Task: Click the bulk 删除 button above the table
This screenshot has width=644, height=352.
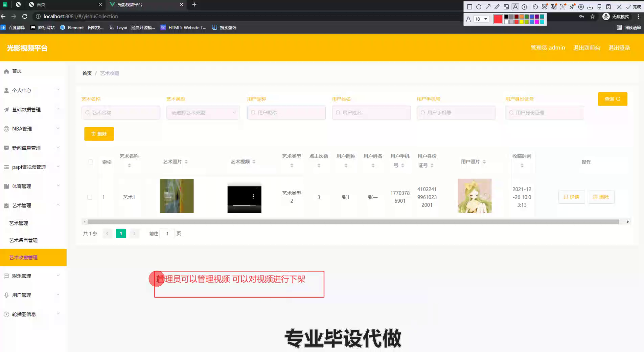Action: [x=99, y=134]
